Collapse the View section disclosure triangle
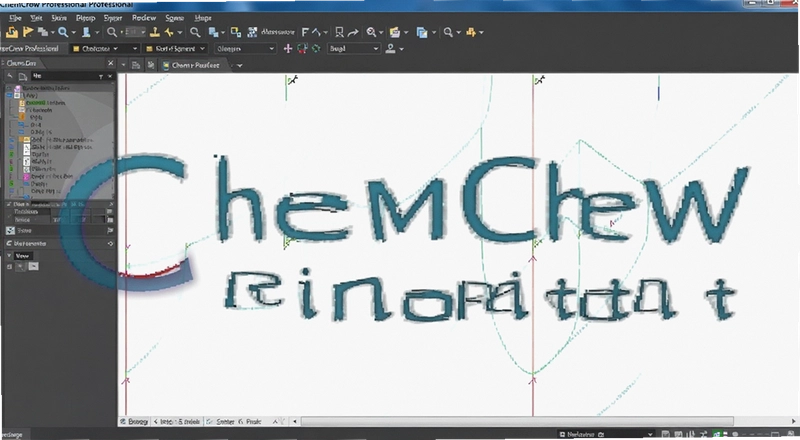The image size is (800, 440). coord(9,255)
